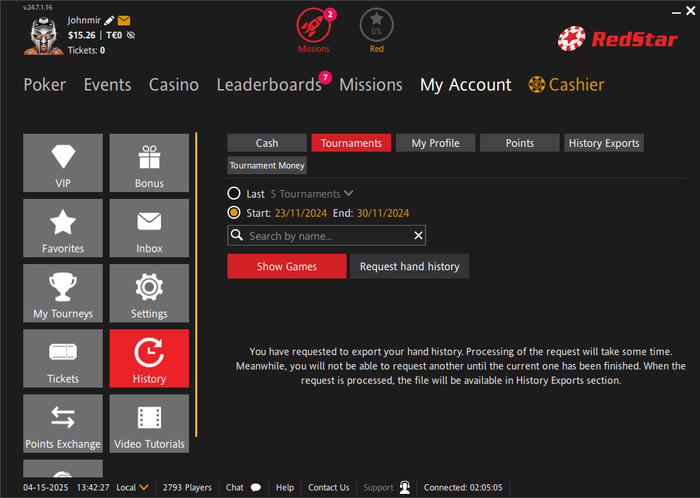Switch to the History Exports tab
The image size is (700, 498).
click(x=604, y=143)
